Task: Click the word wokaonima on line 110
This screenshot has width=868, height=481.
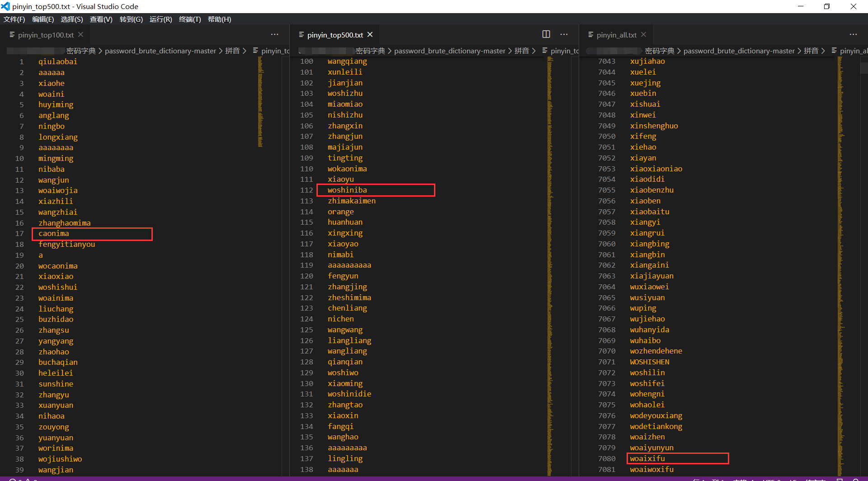Action: (347, 169)
